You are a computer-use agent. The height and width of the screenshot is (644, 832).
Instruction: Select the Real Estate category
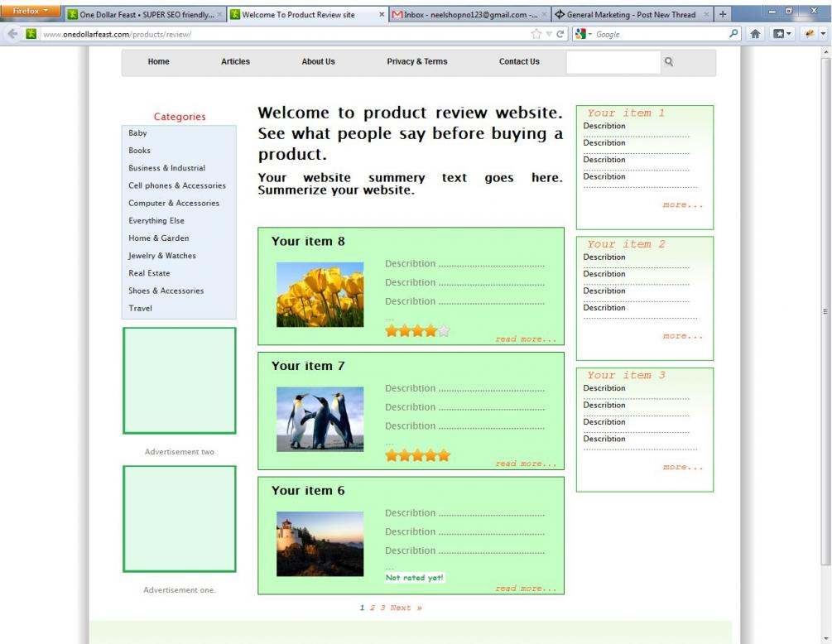pos(149,273)
